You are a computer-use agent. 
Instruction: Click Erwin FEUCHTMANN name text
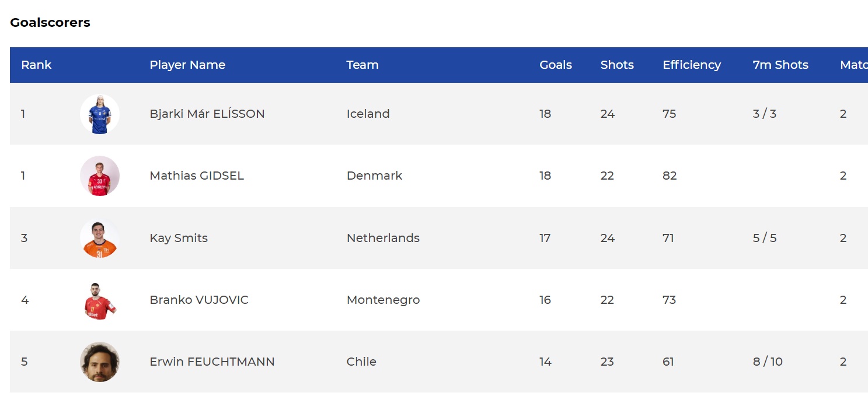click(x=212, y=362)
